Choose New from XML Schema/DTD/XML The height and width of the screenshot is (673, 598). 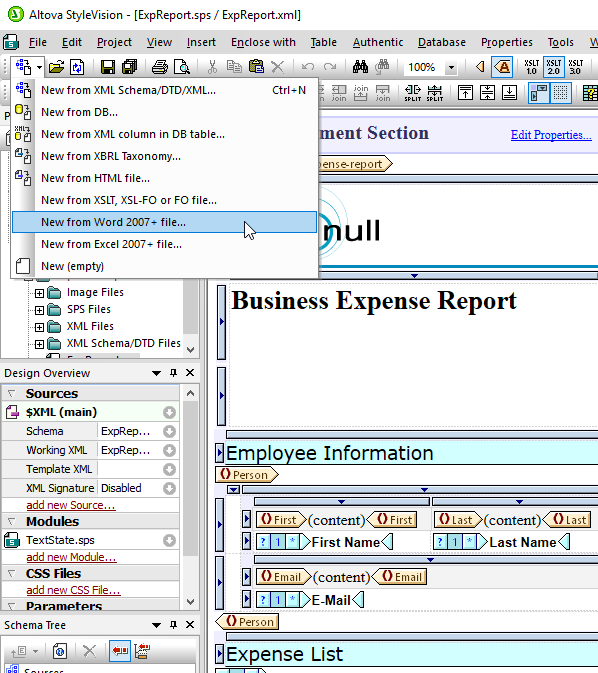point(165,90)
